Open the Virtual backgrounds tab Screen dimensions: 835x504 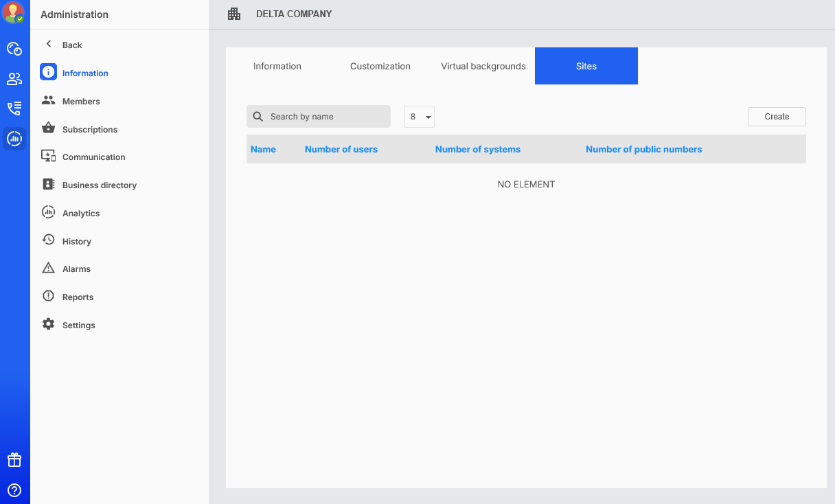click(483, 67)
